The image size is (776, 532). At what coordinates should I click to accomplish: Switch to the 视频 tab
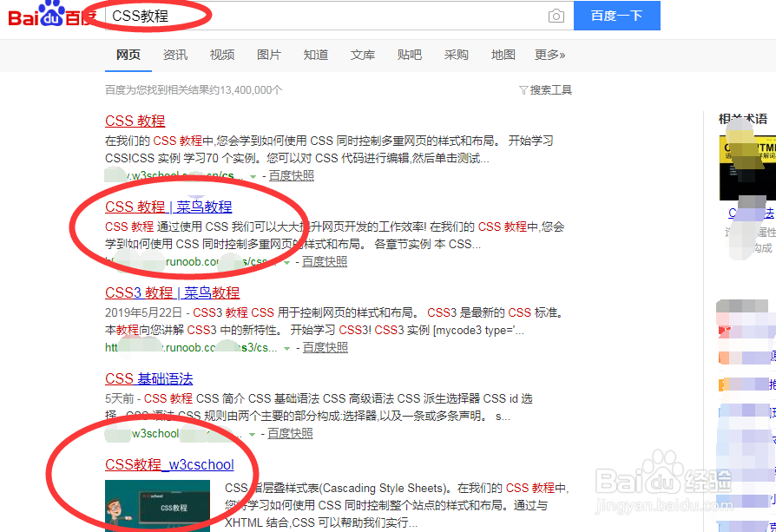[222, 54]
